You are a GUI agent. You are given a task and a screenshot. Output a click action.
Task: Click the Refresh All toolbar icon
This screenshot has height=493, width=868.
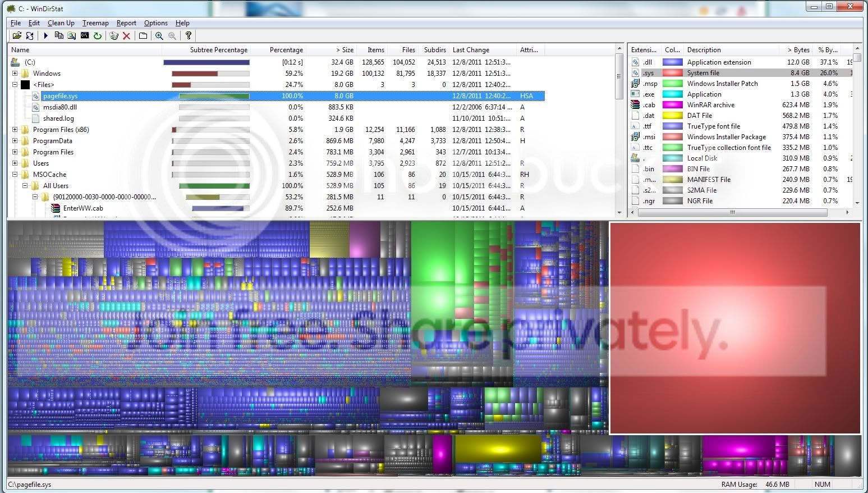point(30,35)
